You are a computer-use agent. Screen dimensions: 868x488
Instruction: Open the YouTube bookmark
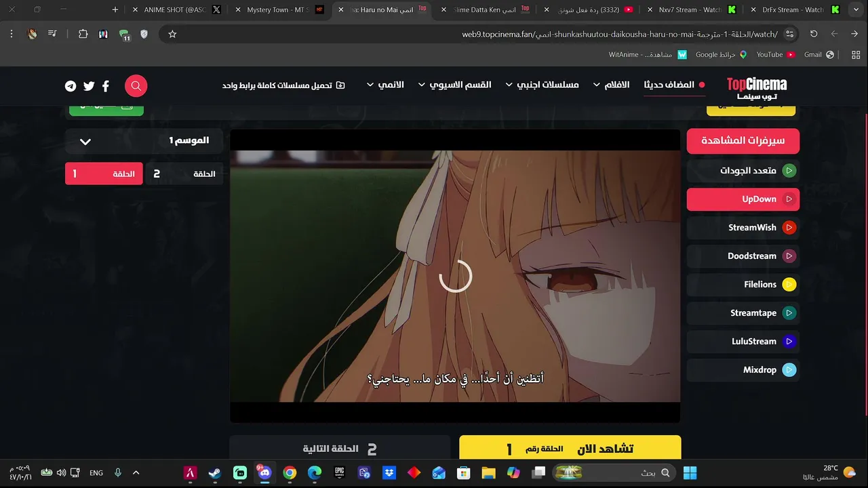[775, 54]
